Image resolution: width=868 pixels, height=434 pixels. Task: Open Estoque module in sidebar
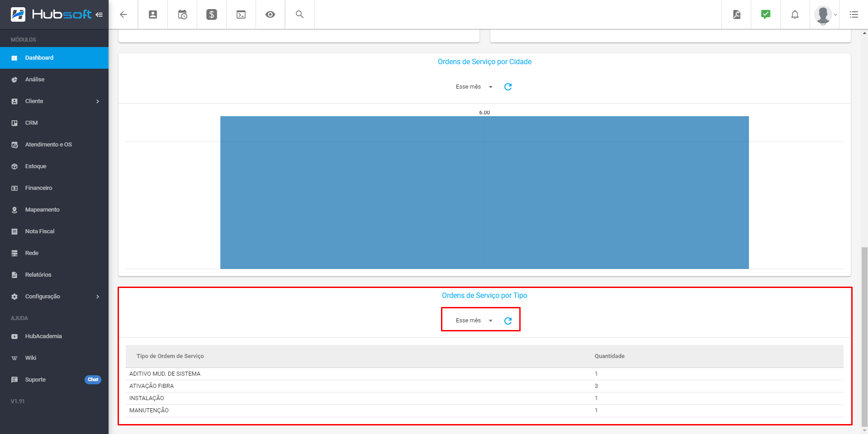[x=54, y=166]
